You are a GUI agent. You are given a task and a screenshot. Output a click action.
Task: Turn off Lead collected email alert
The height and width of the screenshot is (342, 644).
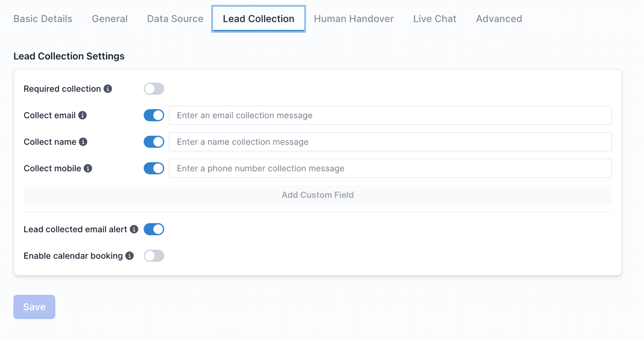(154, 229)
